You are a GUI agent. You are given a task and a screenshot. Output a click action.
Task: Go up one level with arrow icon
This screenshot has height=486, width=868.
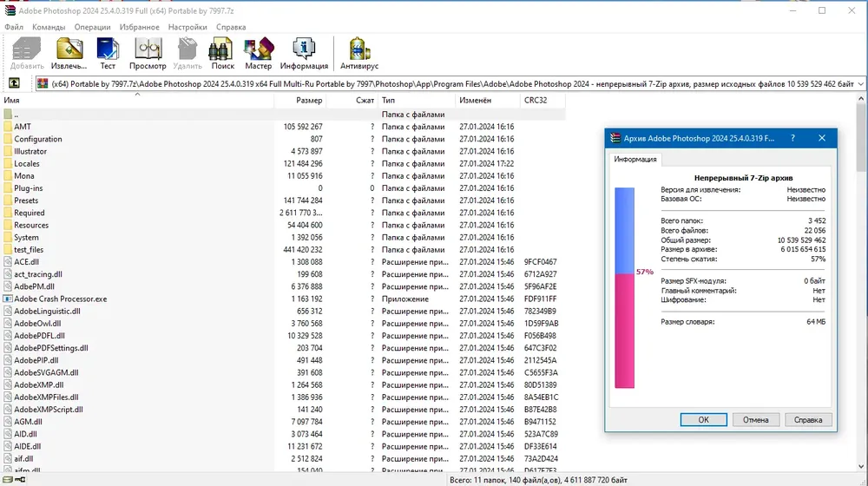coord(15,83)
